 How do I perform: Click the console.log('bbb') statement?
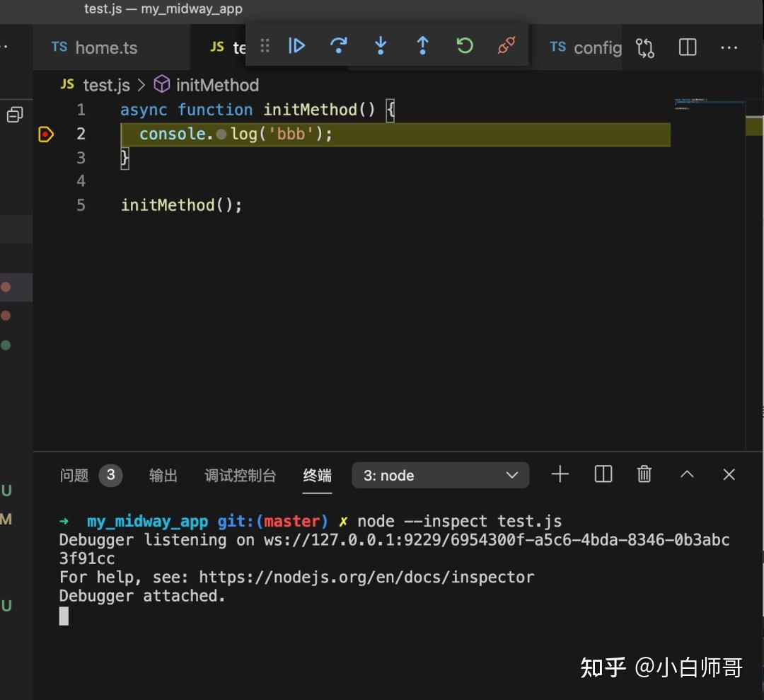pos(236,134)
